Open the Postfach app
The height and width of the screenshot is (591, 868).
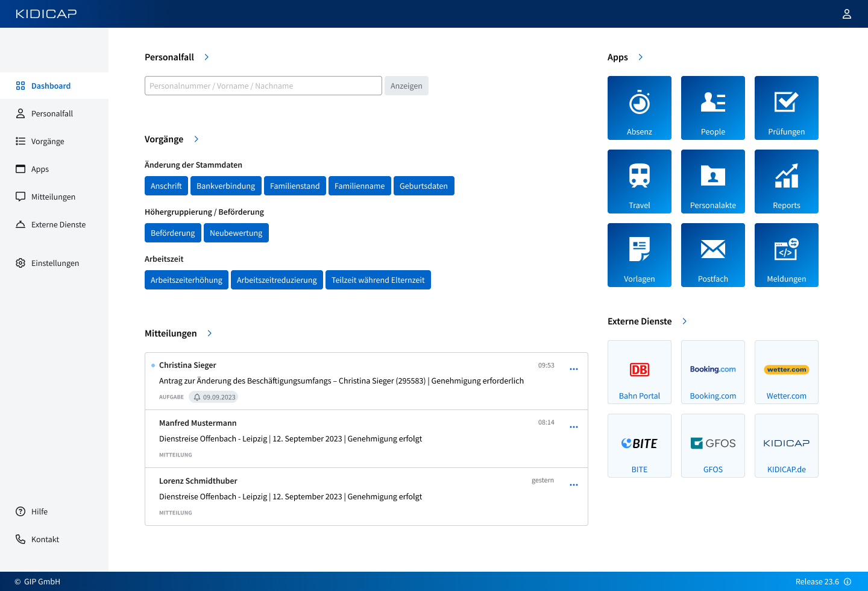click(x=712, y=255)
